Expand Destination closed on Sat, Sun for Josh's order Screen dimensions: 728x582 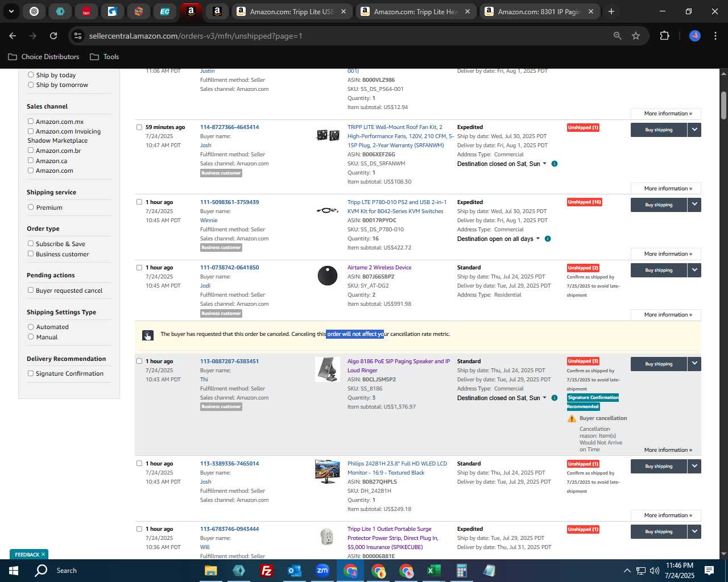502,164
